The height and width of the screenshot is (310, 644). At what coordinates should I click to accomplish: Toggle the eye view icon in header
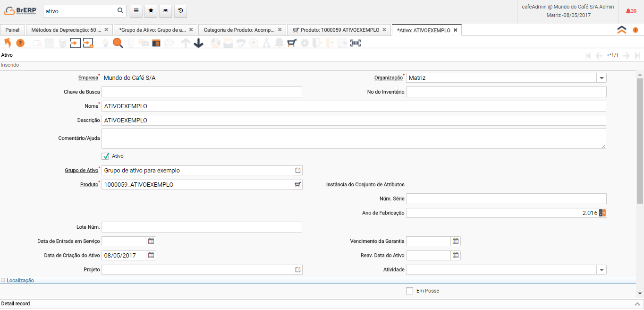pyautogui.click(x=165, y=11)
